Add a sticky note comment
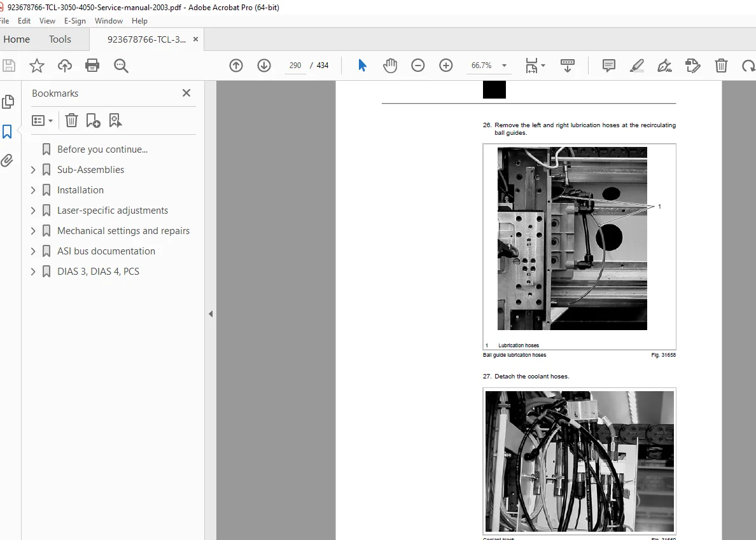The height and width of the screenshot is (540, 756). click(609, 66)
